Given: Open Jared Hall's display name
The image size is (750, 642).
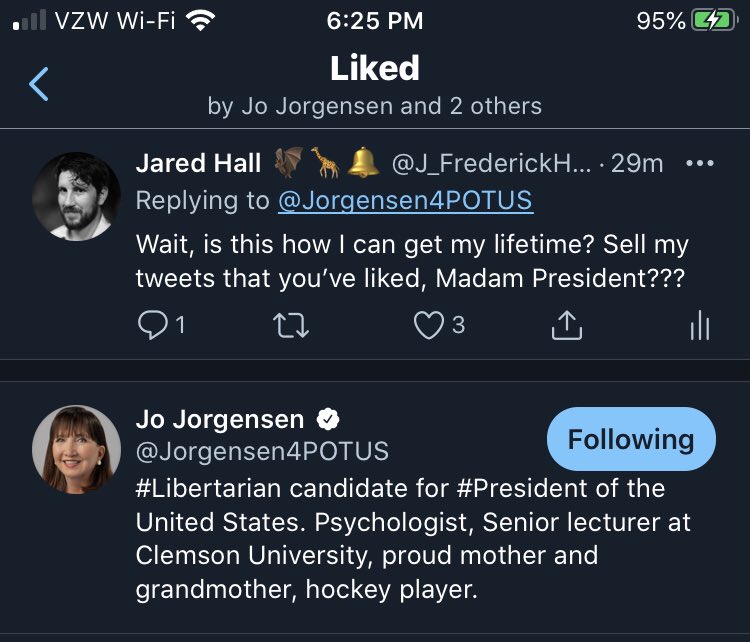Looking at the screenshot, I should [x=199, y=163].
